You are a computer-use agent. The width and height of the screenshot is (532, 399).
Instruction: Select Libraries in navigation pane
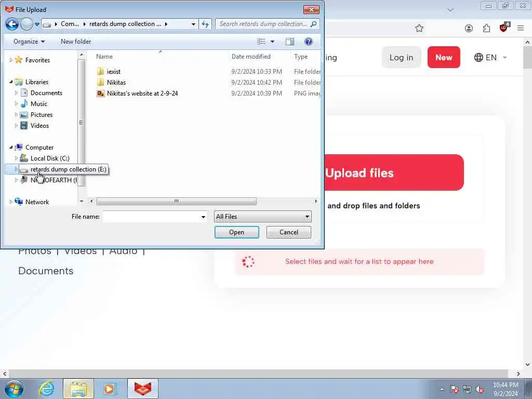click(37, 82)
